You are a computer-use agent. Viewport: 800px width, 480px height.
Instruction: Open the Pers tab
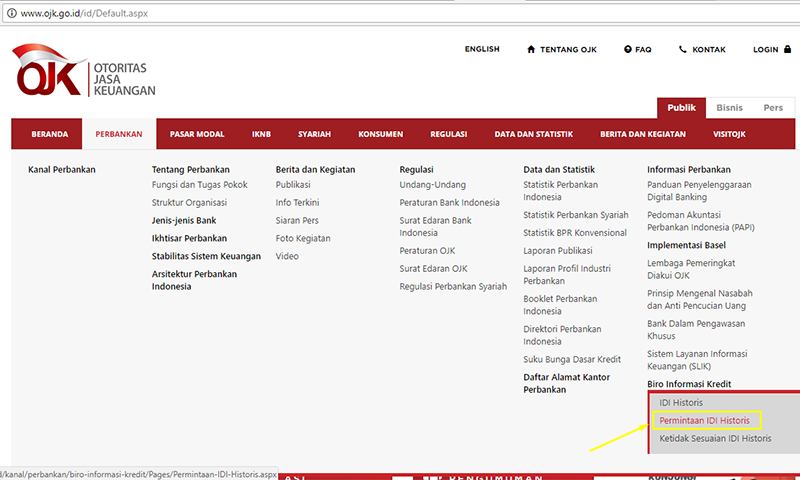point(773,107)
